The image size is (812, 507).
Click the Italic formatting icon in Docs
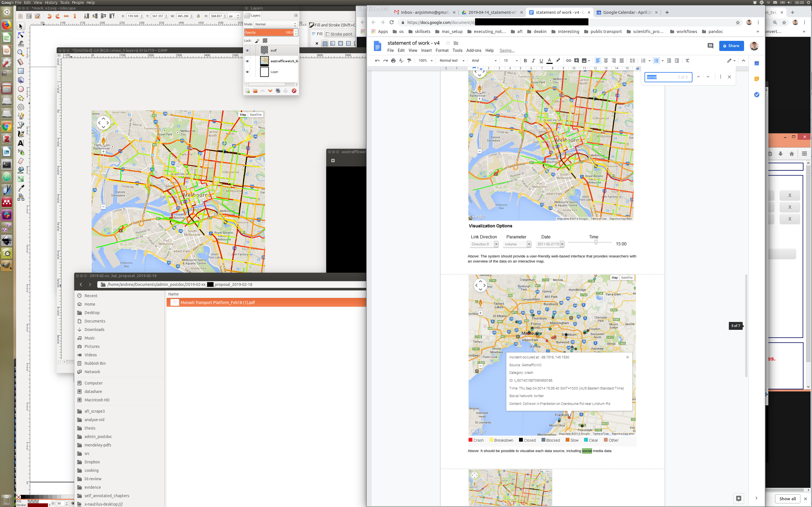coord(533,61)
